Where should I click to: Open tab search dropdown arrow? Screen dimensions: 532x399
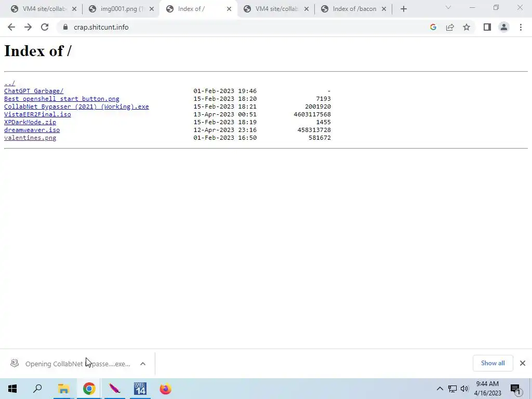pyautogui.click(x=448, y=7)
